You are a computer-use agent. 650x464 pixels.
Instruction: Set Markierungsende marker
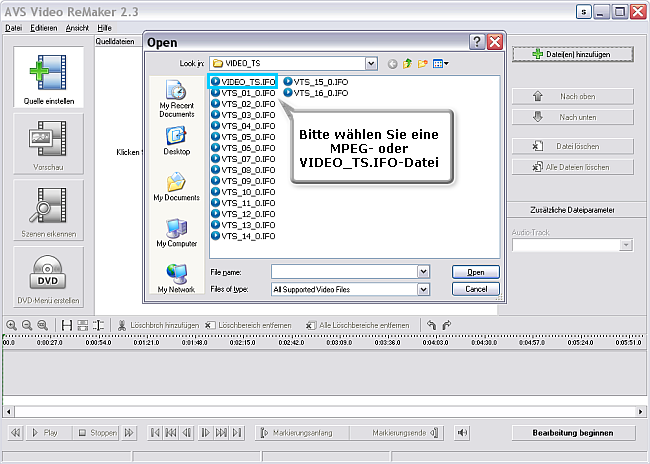(397, 433)
